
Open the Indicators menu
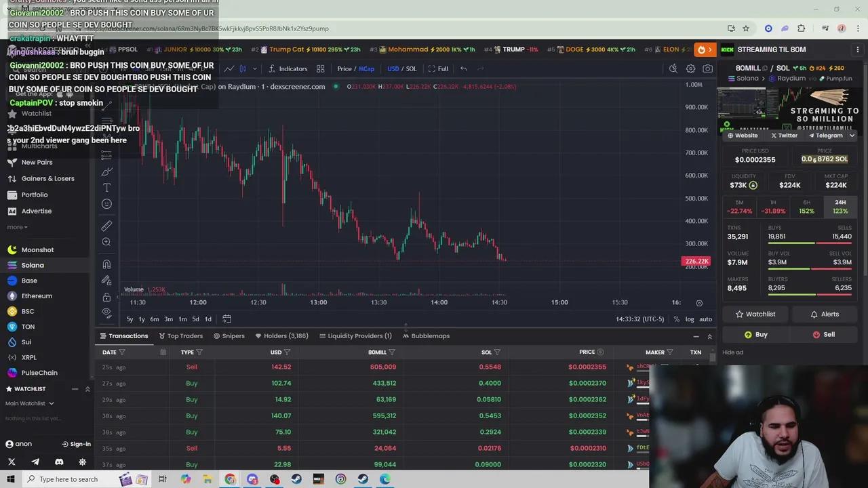(x=288, y=68)
